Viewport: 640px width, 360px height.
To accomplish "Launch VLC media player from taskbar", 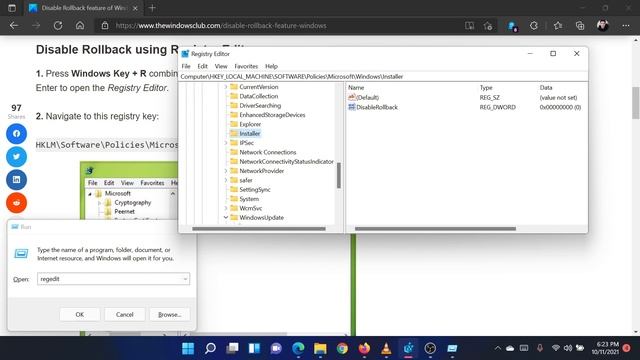I will (386, 348).
